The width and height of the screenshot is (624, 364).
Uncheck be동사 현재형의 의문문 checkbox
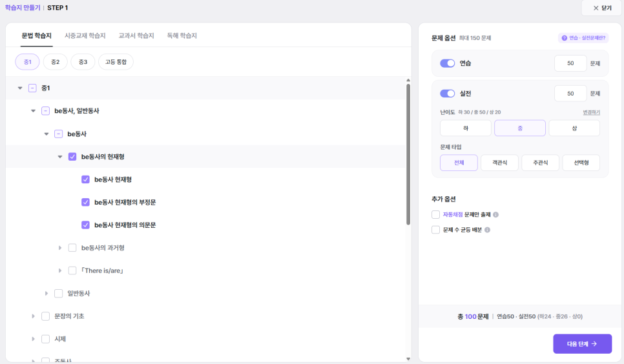click(85, 225)
